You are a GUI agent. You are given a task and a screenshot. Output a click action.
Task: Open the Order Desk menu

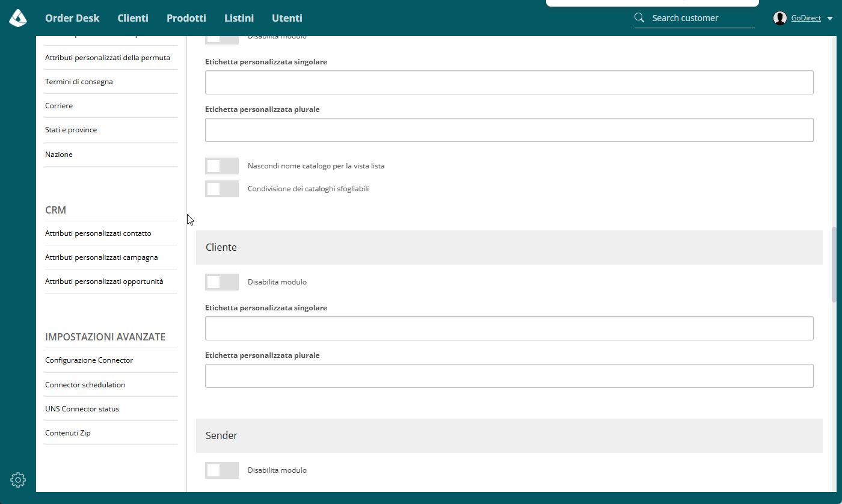(72, 18)
